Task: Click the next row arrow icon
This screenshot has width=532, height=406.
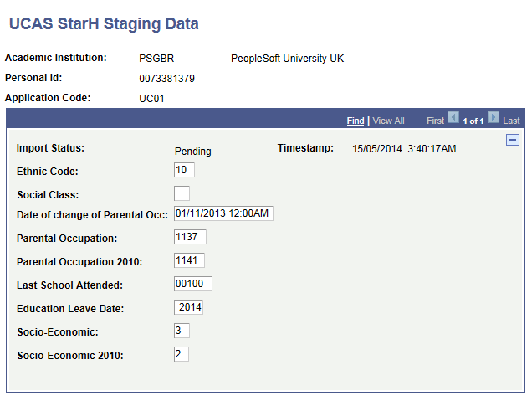Action: coord(494,120)
